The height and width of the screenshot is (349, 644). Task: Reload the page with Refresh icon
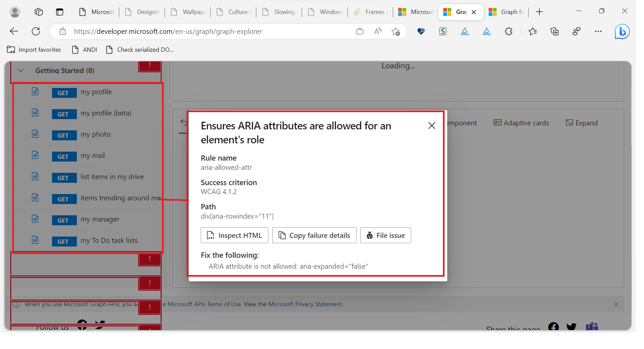coord(36,32)
